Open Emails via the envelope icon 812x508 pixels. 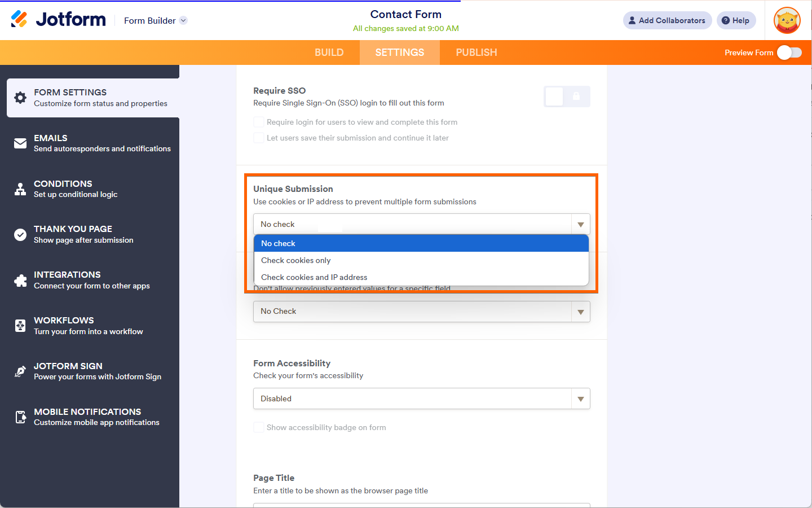pyautogui.click(x=20, y=143)
